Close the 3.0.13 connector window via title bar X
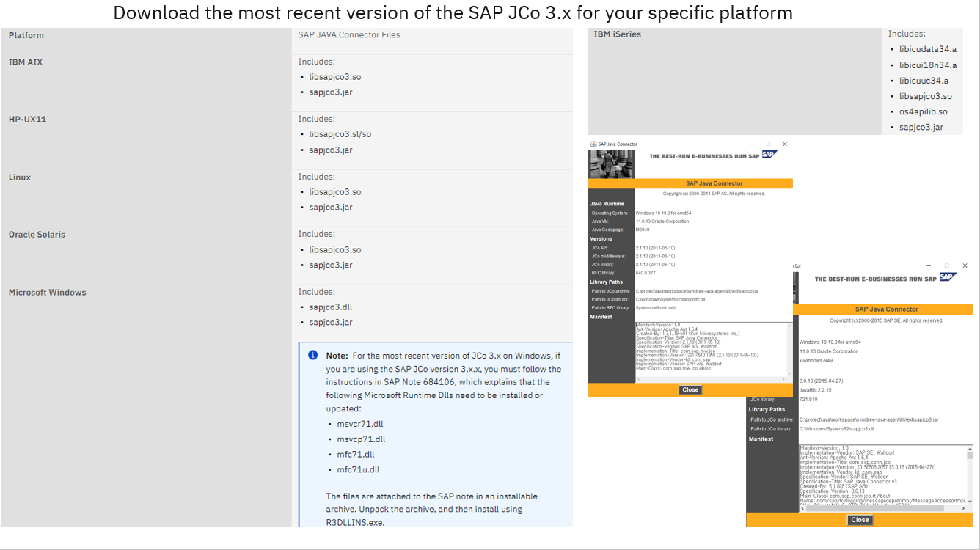 pyautogui.click(x=965, y=265)
